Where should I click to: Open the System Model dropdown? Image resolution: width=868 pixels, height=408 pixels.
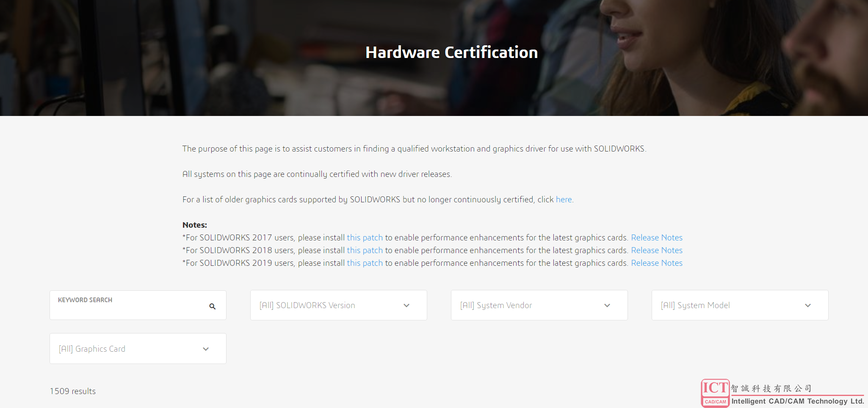point(740,305)
